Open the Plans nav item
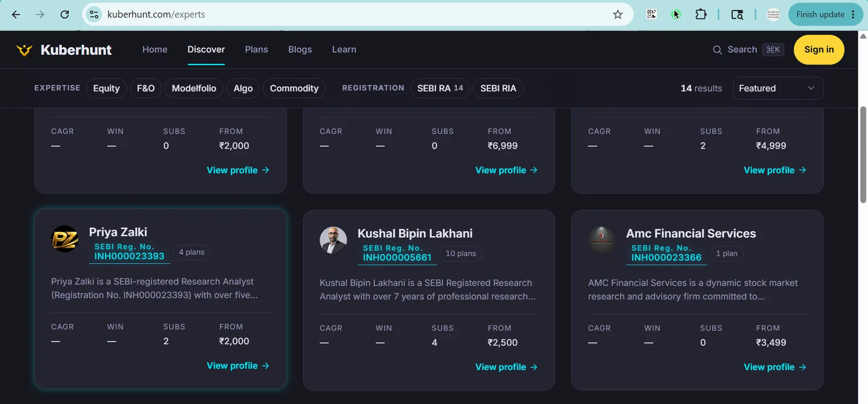Screen dimensions: 868x404 [x=256, y=49]
